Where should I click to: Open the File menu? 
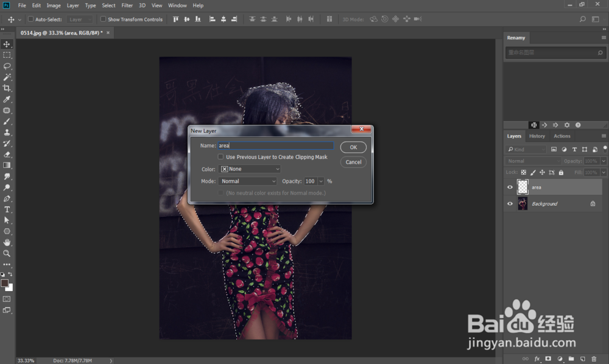22,5
